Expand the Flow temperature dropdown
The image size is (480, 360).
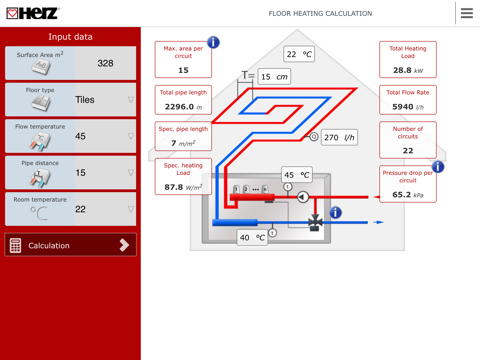point(131,136)
